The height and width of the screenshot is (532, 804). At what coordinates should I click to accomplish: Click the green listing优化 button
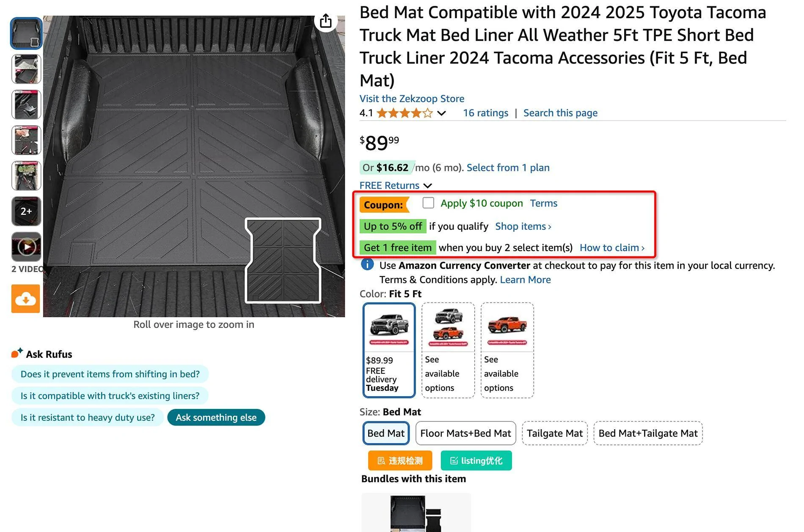[476, 461]
